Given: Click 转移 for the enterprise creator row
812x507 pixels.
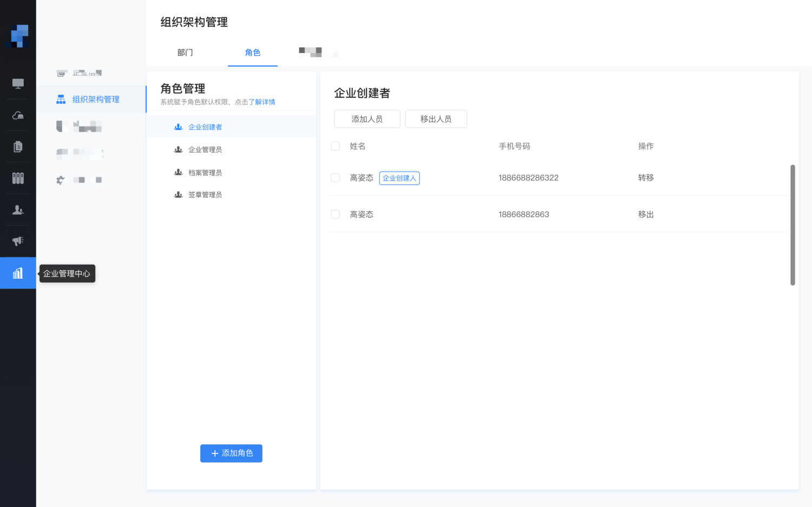Looking at the screenshot, I should click(646, 177).
